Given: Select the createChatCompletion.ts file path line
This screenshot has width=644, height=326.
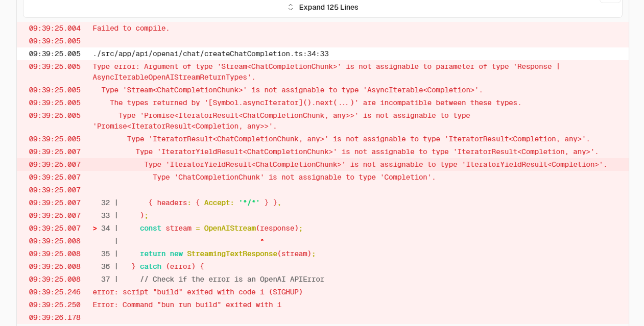Looking at the screenshot, I should 211,54.
